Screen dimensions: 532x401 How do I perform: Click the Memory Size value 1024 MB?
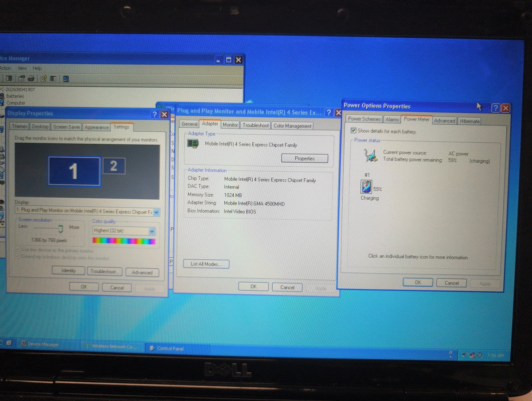pos(233,195)
